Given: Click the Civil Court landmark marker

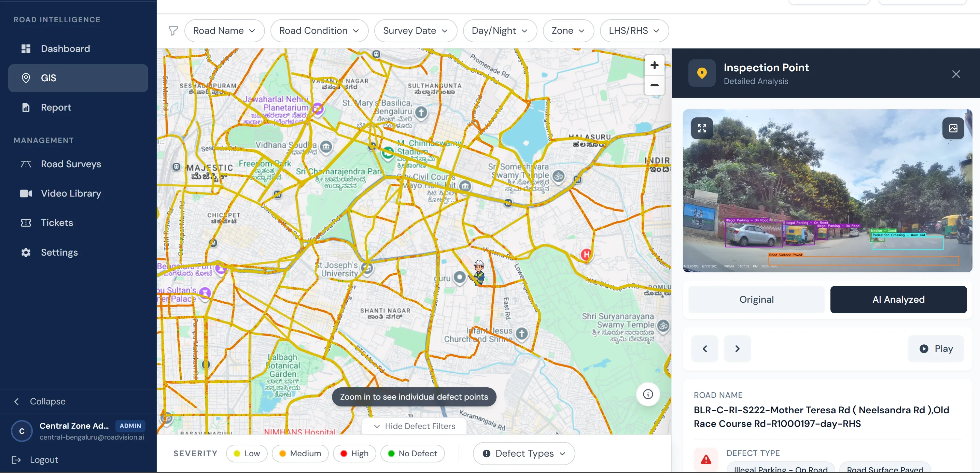Looking at the screenshot, I should (465, 186).
